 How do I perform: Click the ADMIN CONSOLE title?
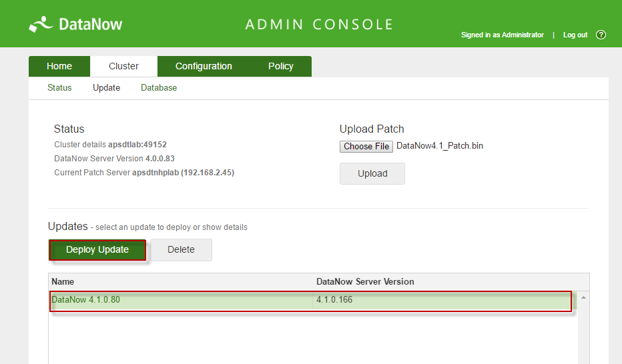click(x=319, y=25)
